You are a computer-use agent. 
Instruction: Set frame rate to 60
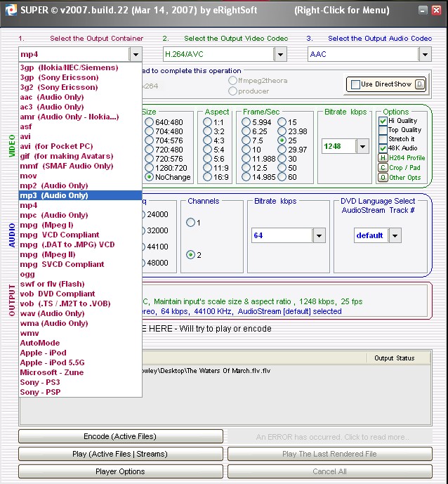point(282,177)
